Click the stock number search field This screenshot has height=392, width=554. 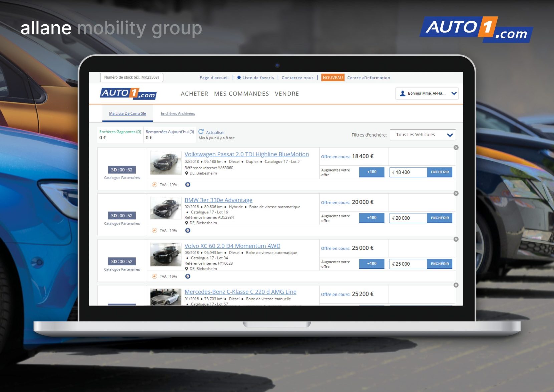tap(131, 78)
